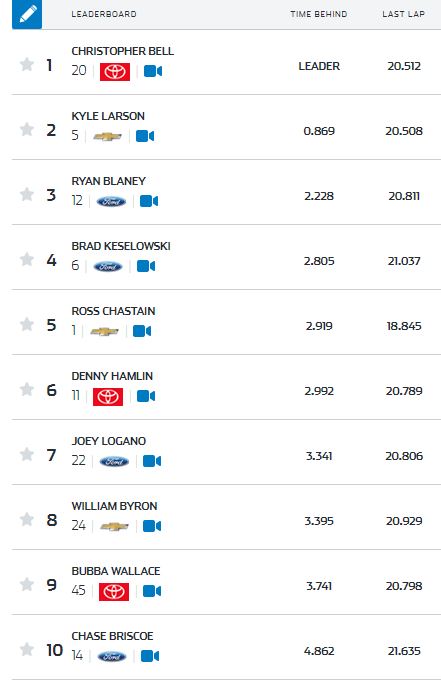The image size is (441, 683).
Task: Select Joey Logano's leaderboard row
Action: coord(226,452)
